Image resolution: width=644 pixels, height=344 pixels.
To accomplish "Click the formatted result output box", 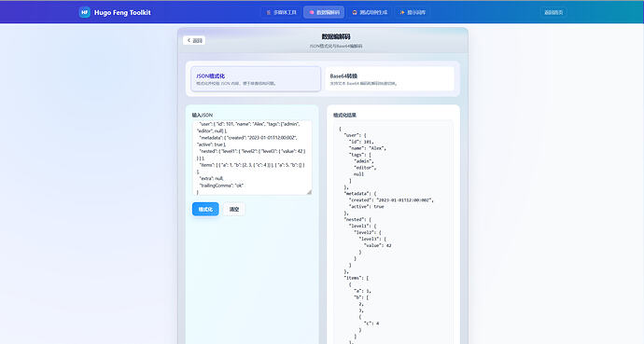I will coord(394,232).
